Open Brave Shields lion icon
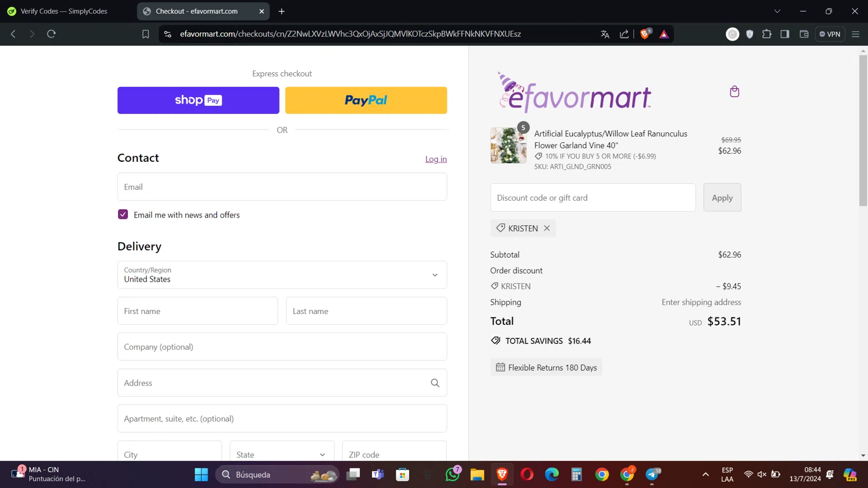 tap(645, 34)
